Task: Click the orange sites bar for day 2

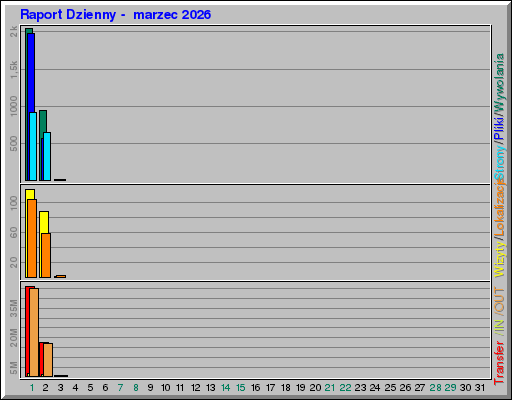Action: [46, 255]
